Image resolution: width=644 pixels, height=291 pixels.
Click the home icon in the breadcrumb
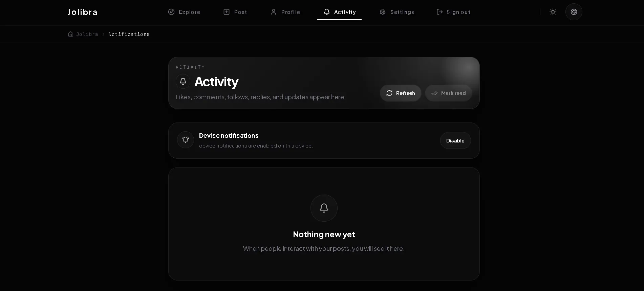(x=71, y=34)
